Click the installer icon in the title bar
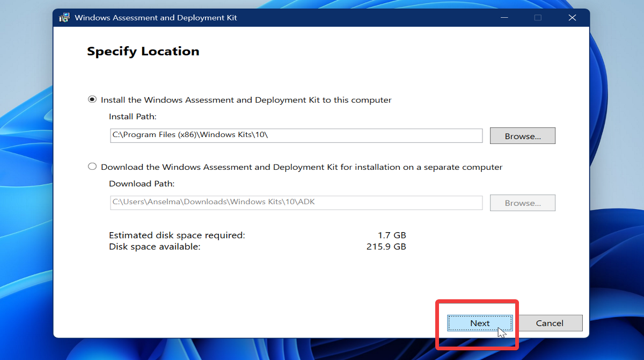Screen dimensions: 644x360 [x=64, y=17]
